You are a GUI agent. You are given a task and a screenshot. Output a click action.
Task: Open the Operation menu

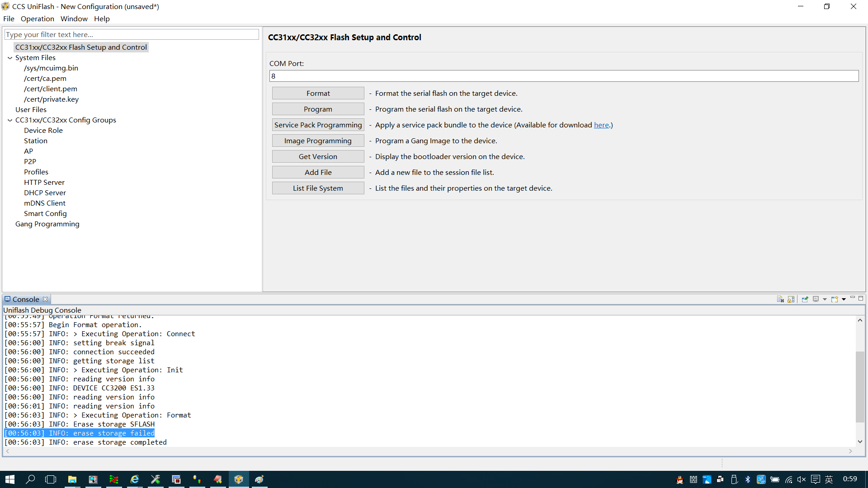37,19
